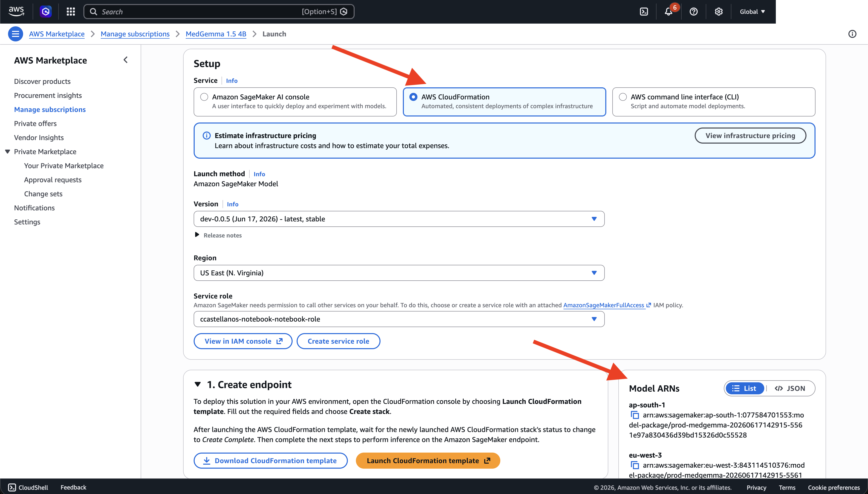The image size is (868, 494).
Task: Open the settings gear icon
Action: tap(718, 12)
